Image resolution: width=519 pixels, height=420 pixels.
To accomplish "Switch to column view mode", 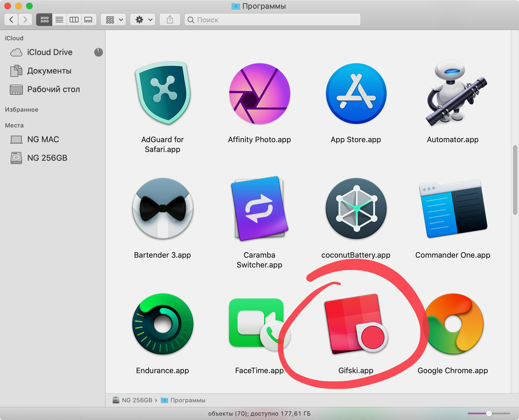I will coord(74,20).
